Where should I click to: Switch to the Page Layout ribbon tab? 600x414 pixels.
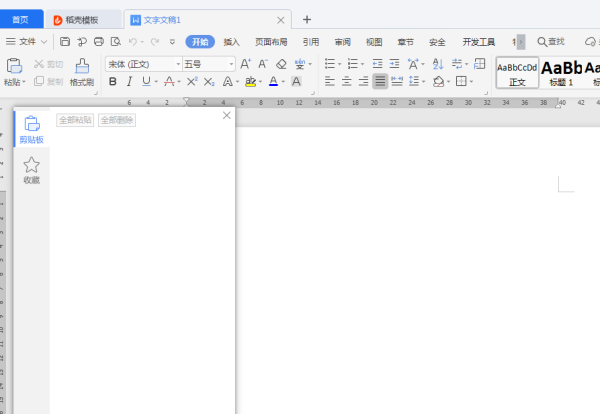pyautogui.click(x=271, y=42)
